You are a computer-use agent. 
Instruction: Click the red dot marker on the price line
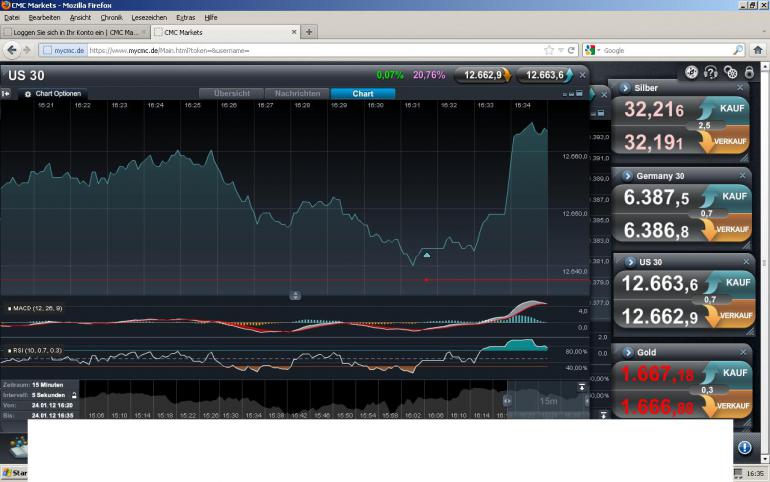[x=426, y=280]
